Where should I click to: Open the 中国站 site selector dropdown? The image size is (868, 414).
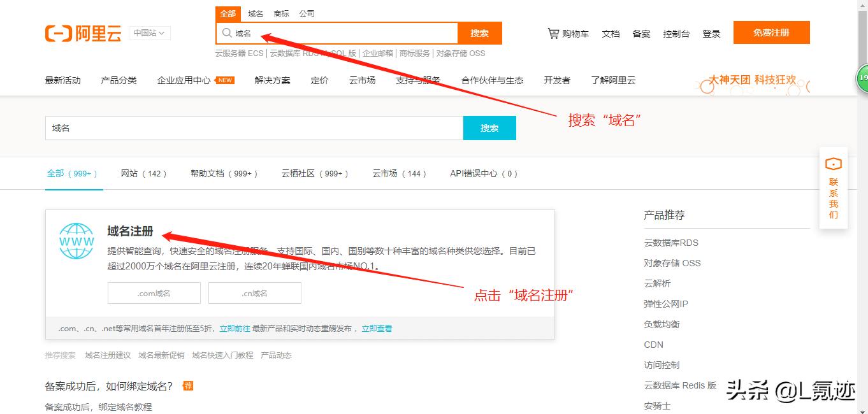(x=149, y=33)
